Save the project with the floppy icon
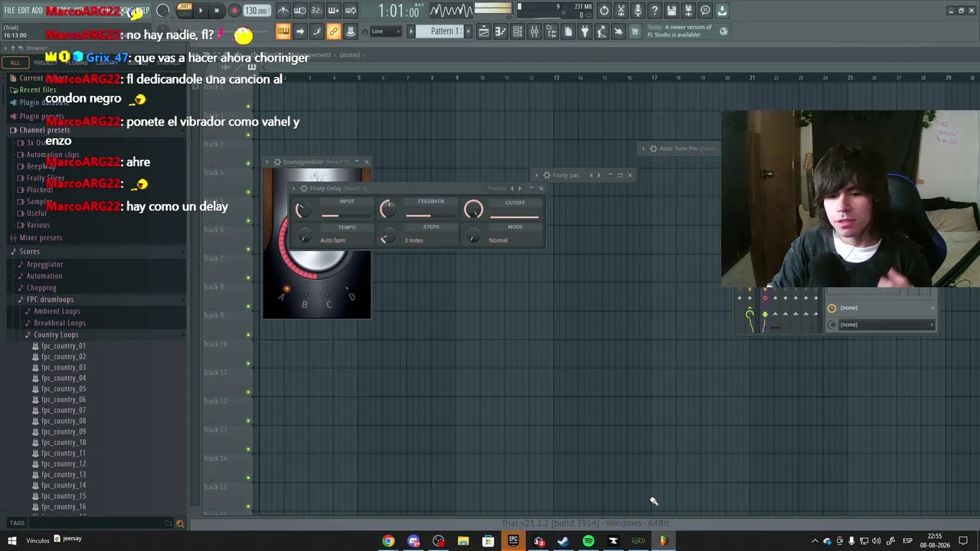 [671, 11]
